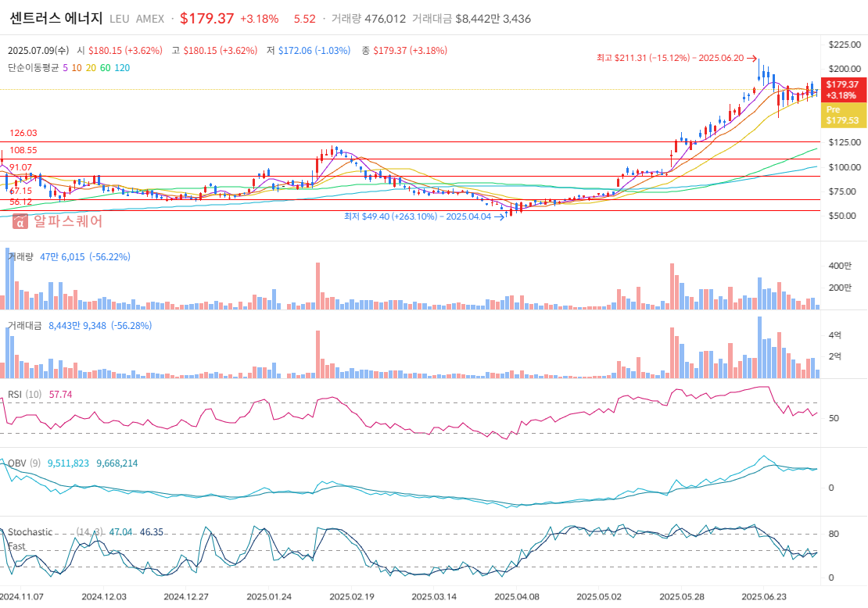This screenshot has height=608, width=868.
Task: Click the 2025.05.28 date axis label
Action: pyautogui.click(x=682, y=597)
